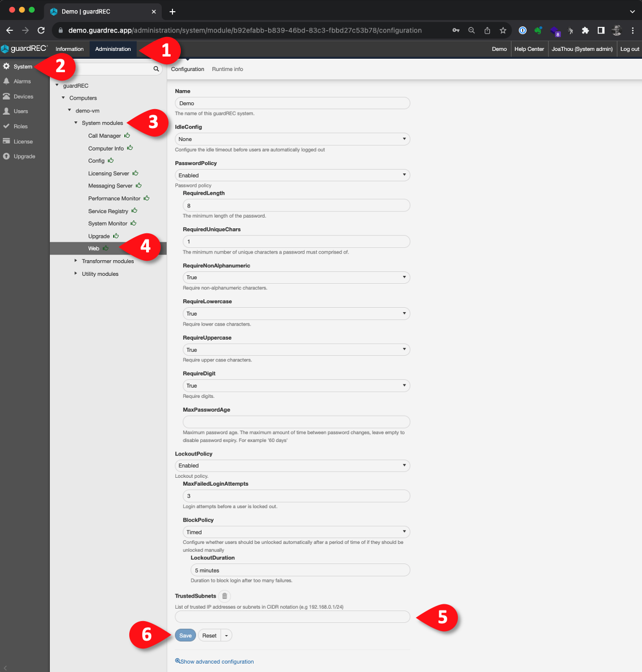Expand the Utility modules tree node

pyautogui.click(x=76, y=274)
